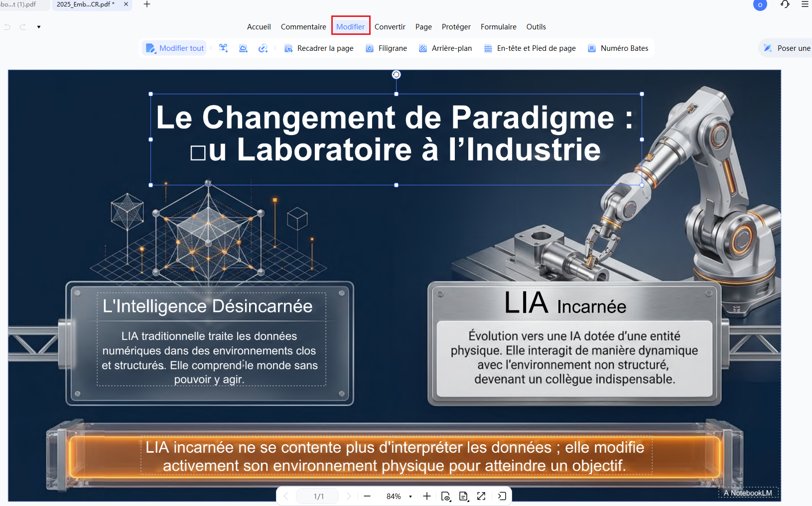Click the Arrière-plan background button
The width and height of the screenshot is (812, 506).
(x=445, y=48)
